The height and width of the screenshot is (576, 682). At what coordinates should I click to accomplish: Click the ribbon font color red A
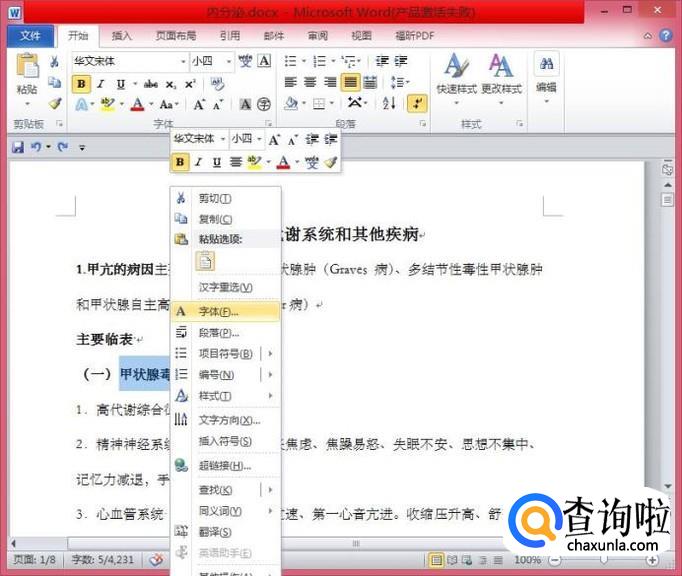pos(138,104)
